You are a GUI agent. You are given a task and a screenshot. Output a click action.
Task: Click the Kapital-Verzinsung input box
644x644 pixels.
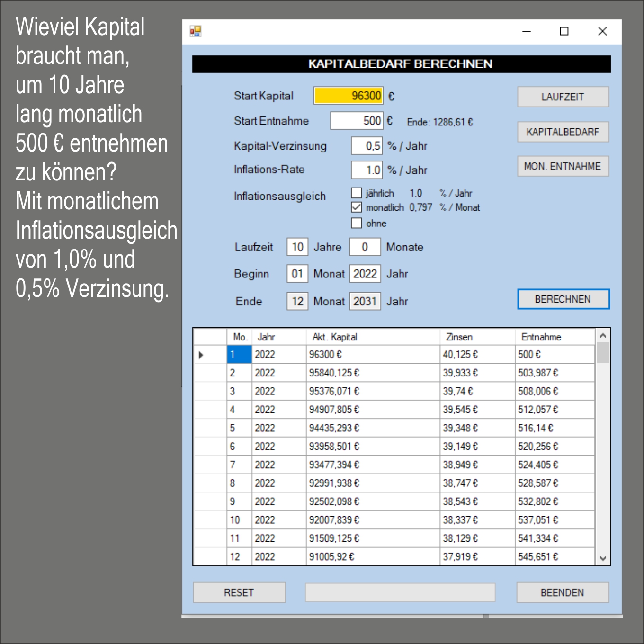click(x=366, y=146)
